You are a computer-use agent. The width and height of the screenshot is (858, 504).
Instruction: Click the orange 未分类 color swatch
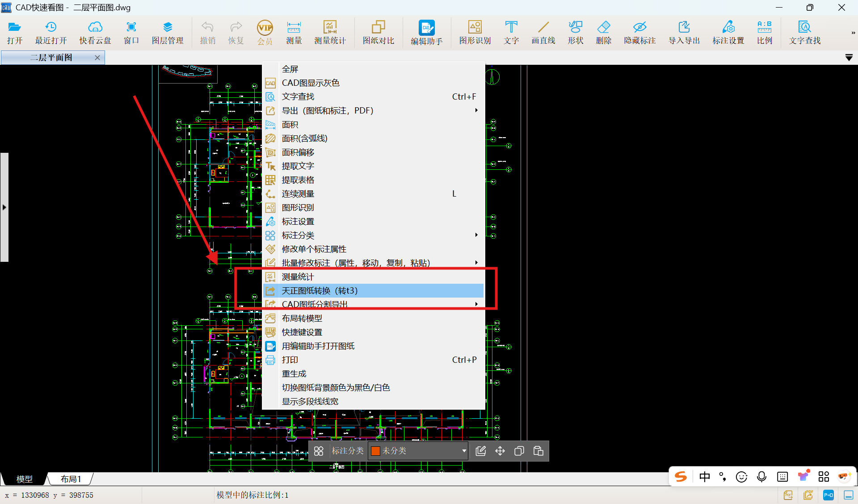tap(375, 451)
